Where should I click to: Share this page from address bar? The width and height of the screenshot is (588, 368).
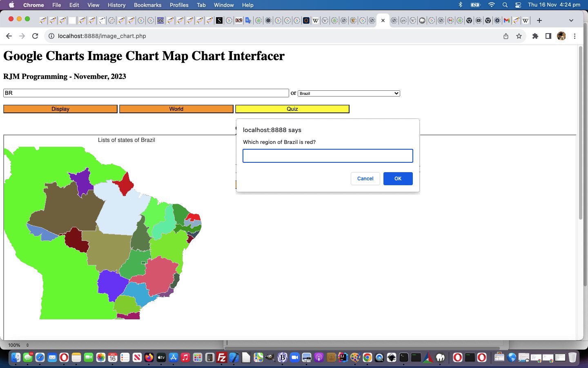(506, 36)
